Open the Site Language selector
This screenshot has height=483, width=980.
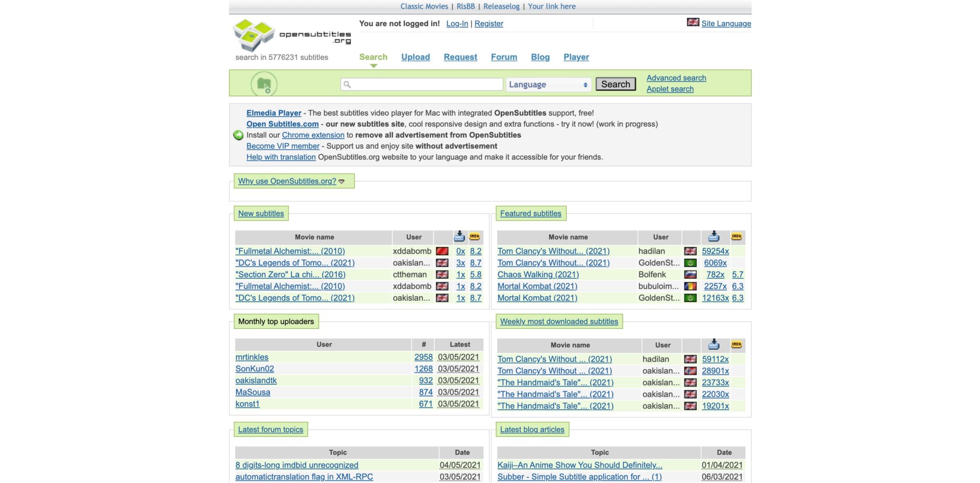pyautogui.click(x=726, y=23)
